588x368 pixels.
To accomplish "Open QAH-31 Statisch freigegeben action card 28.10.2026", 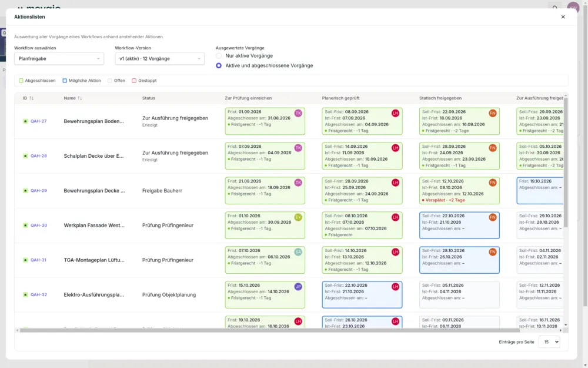I will point(459,260).
